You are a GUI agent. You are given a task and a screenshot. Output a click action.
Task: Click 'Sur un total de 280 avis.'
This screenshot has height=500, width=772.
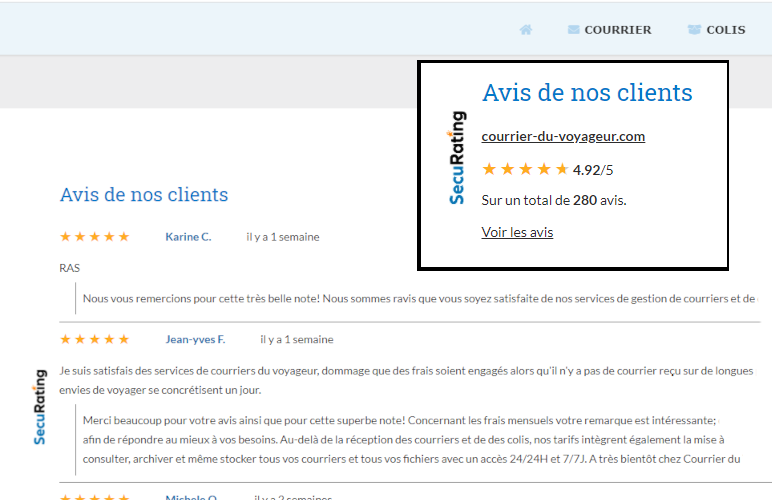pyautogui.click(x=554, y=200)
